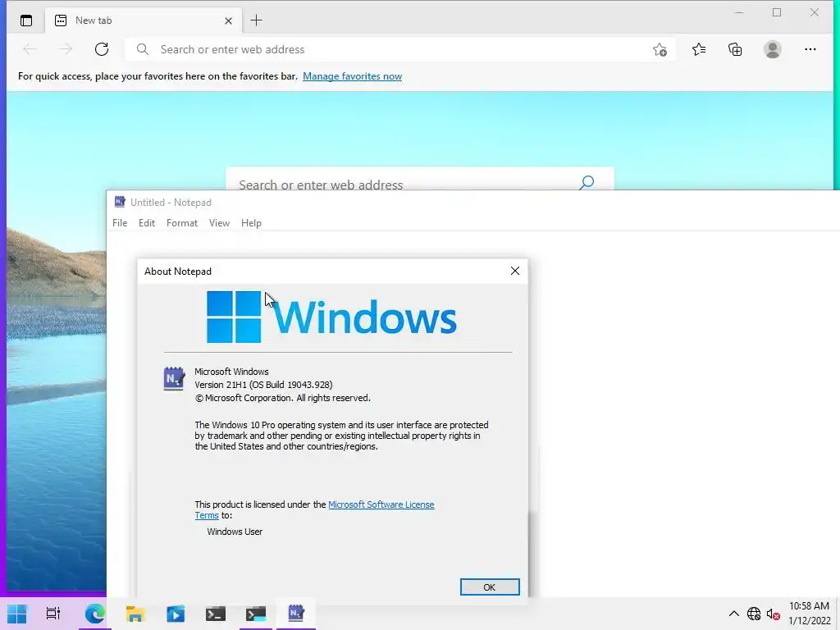Add this page to favorites star icon
Screen dimensions: 840x630
coord(660,50)
